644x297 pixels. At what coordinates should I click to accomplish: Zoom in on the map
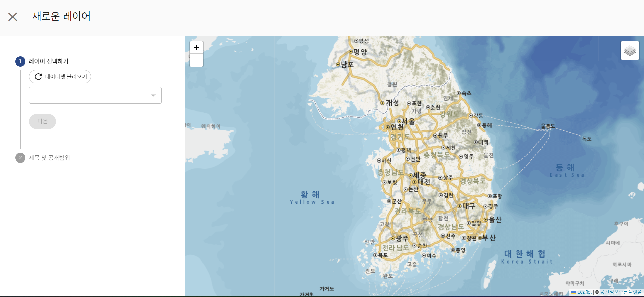click(x=196, y=48)
